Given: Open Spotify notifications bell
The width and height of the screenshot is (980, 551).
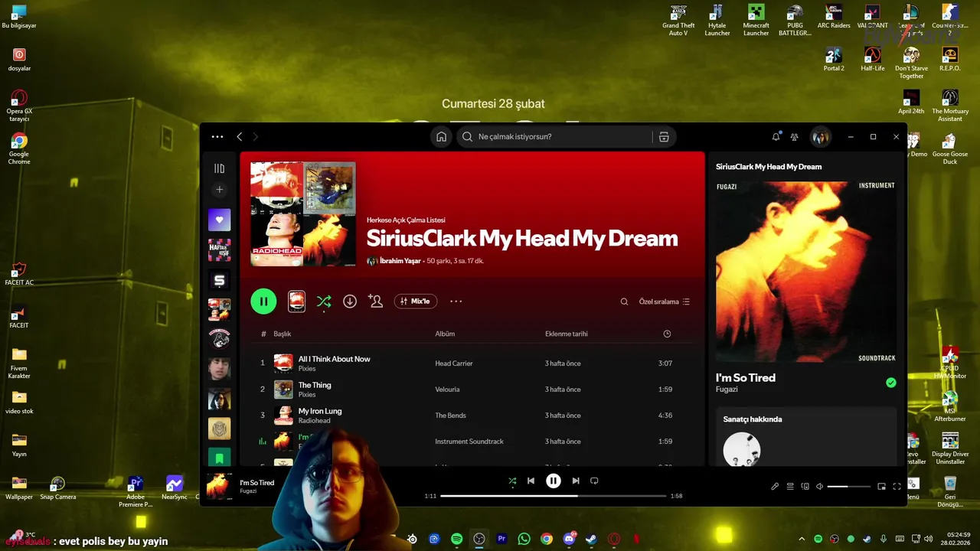Looking at the screenshot, I should pos(776,137).
